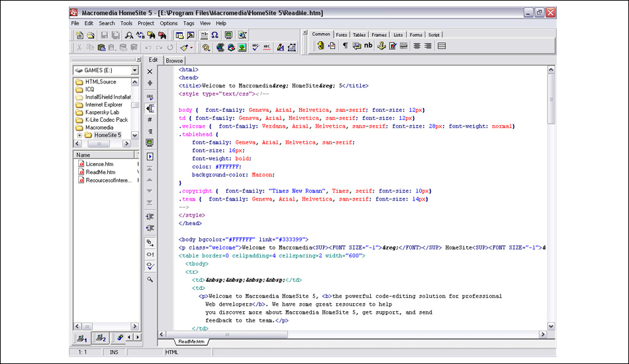Toggle word wrap icon in editor toolbar
The height and width of the screenshot is (364, 629).
(x=150, y=97)
